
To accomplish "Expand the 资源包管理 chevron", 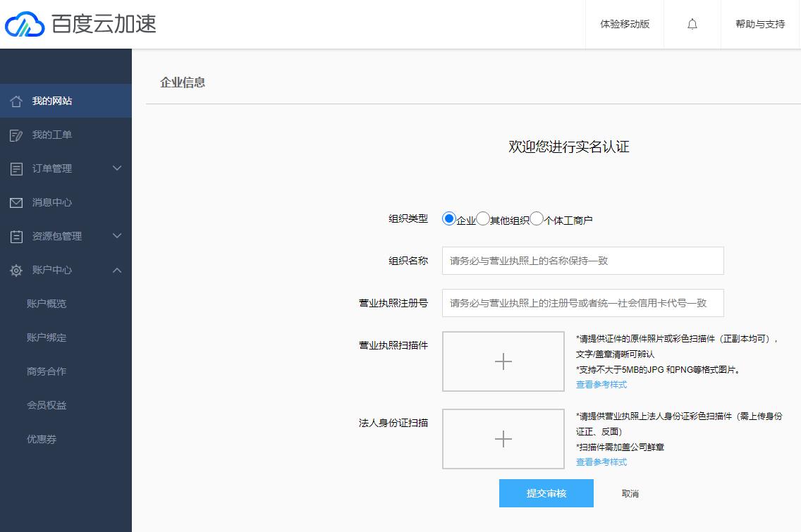I will pyautogui.click(x=117, y=235).
